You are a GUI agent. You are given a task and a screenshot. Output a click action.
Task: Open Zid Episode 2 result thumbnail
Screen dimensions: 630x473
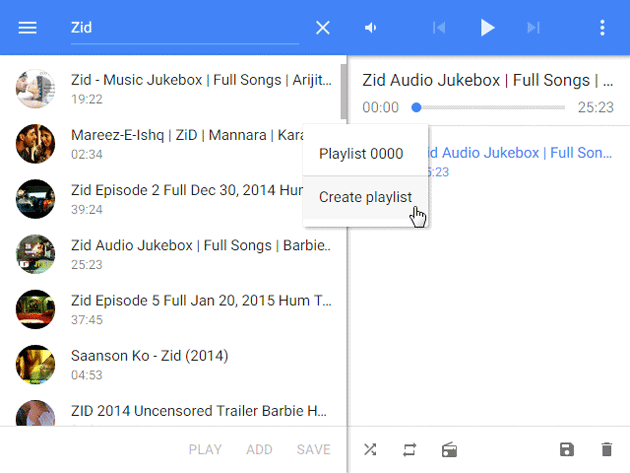click(x=35, y=199)
